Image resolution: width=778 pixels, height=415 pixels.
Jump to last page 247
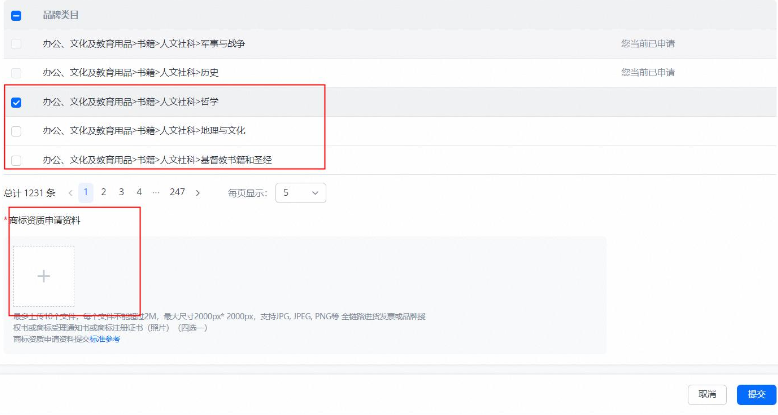(x=177, y=192)
